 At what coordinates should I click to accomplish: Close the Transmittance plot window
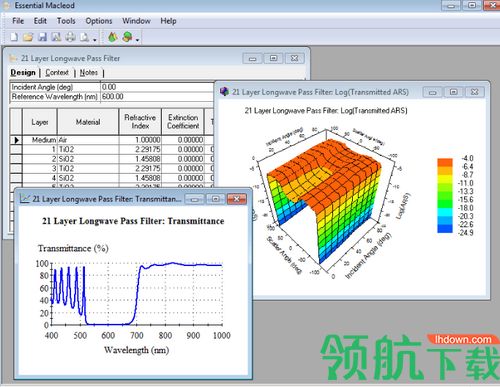click(236, 199)
